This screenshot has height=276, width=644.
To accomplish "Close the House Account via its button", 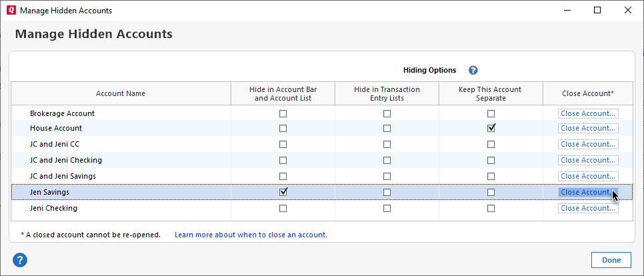I will [x=588, y=128].
